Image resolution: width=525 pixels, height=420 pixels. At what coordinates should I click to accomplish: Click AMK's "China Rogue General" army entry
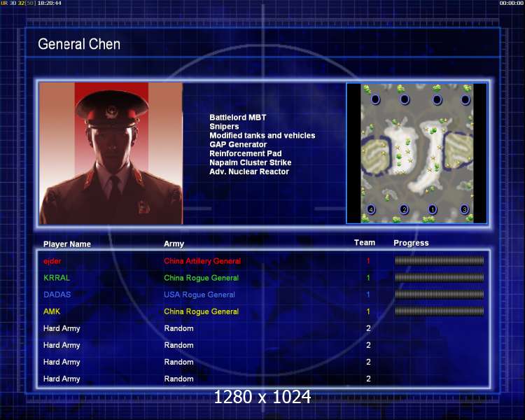click(x=201, y=311)
